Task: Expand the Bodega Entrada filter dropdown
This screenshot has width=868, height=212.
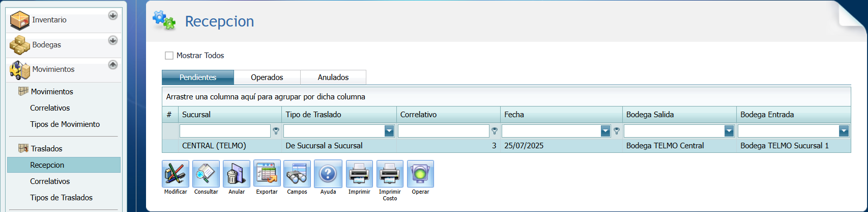Action: [844, 131]
